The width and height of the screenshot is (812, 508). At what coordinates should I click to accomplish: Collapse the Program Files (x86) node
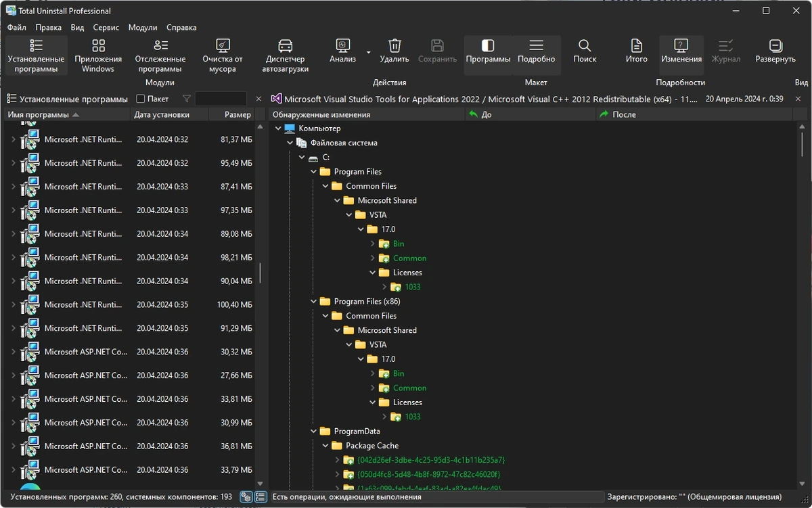pos(313,302)
